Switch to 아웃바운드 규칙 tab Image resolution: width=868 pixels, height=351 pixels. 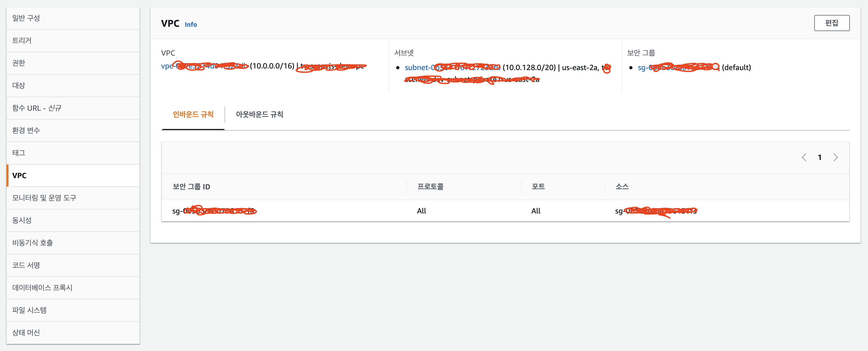click(x=259, y=115)
